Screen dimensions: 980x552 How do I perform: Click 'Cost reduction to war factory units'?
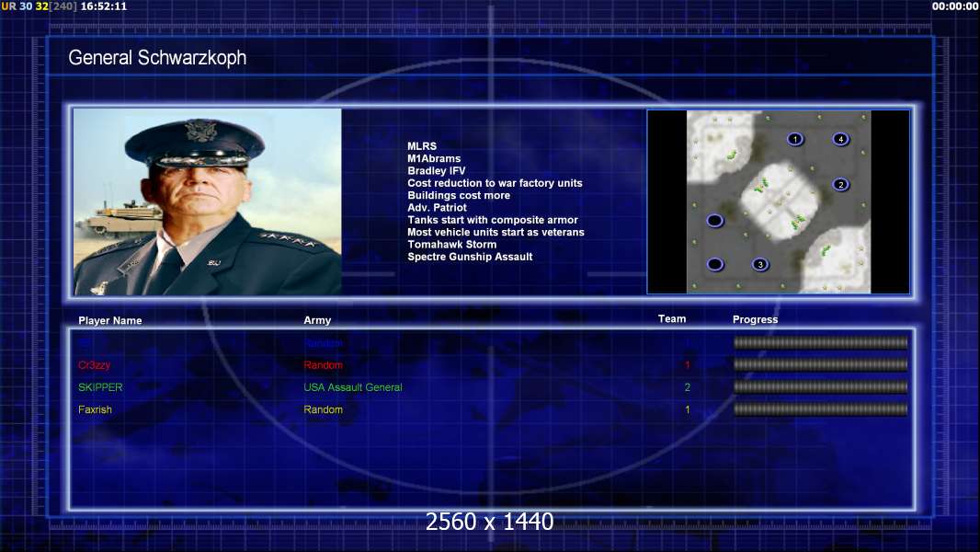(x=495, y=183)
